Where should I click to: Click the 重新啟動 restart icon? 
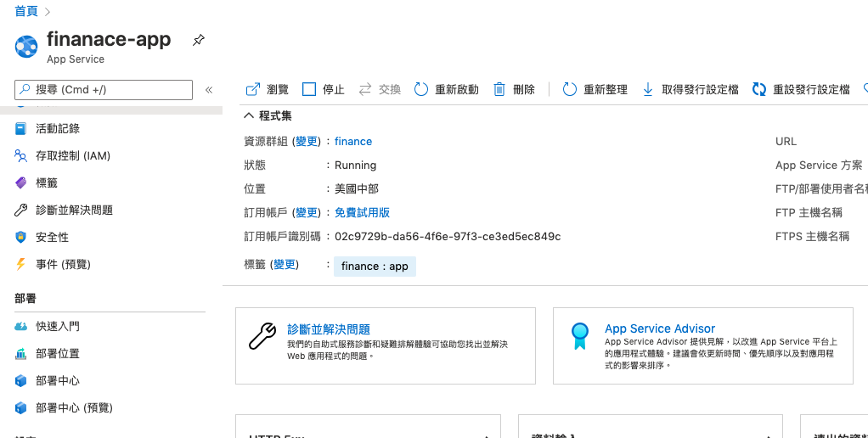click(421, 89)
